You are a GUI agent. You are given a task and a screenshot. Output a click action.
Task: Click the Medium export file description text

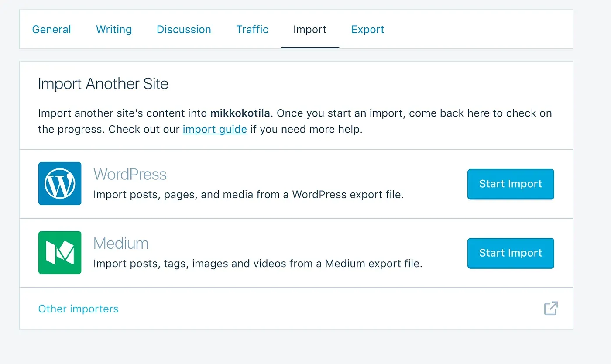click(258, 264)
